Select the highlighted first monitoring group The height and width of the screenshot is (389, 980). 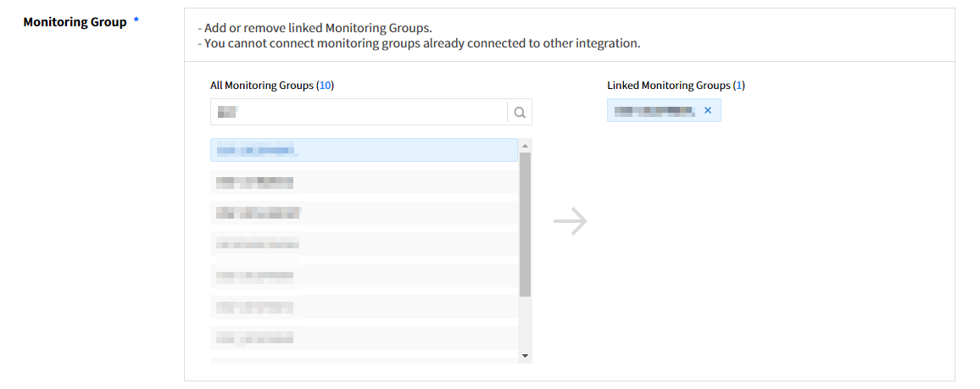pyautogui.click(x=364, y=151)
